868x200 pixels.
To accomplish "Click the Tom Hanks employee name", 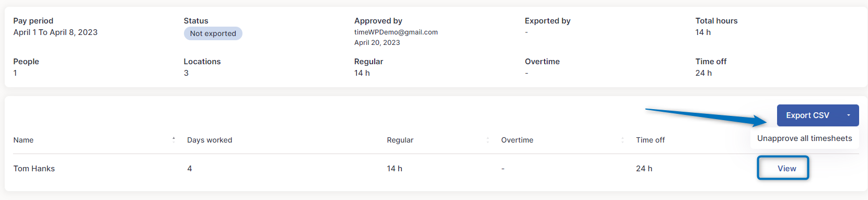I will pyautogui.click(x=34, y=169).
